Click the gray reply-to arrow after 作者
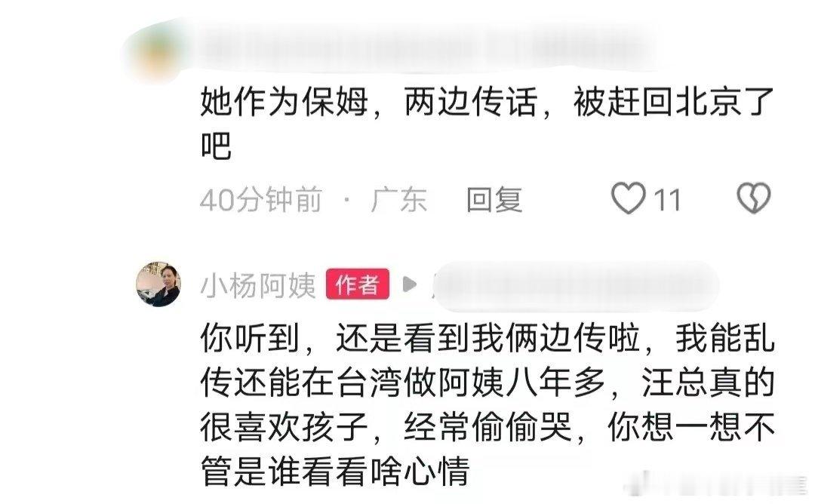 click(x=410, y=284)
